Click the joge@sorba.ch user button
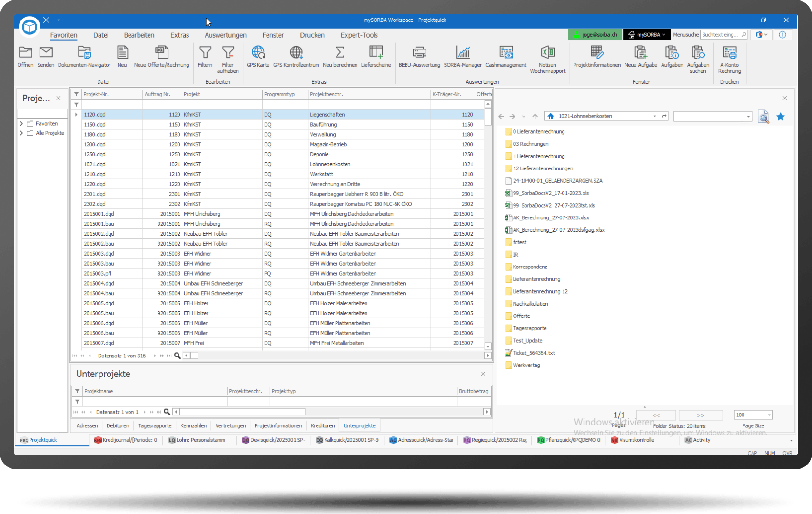 [595, 35]
